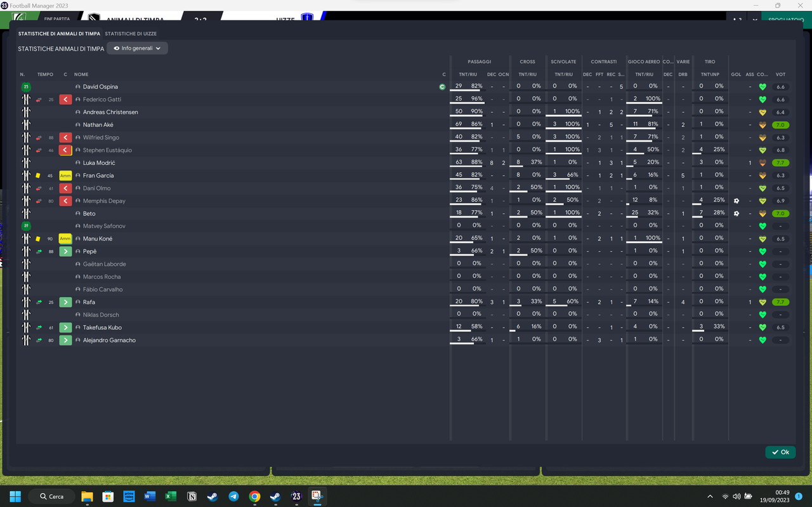Click the yellow card icon beside Manu Koné's time
The height and width of the screenshot is (507, 812).
tap(38, 239)
